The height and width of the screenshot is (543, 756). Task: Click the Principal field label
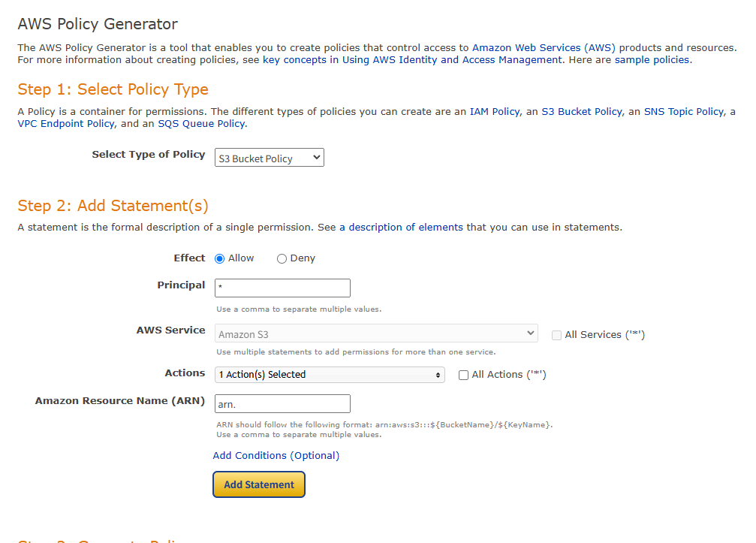181,285
